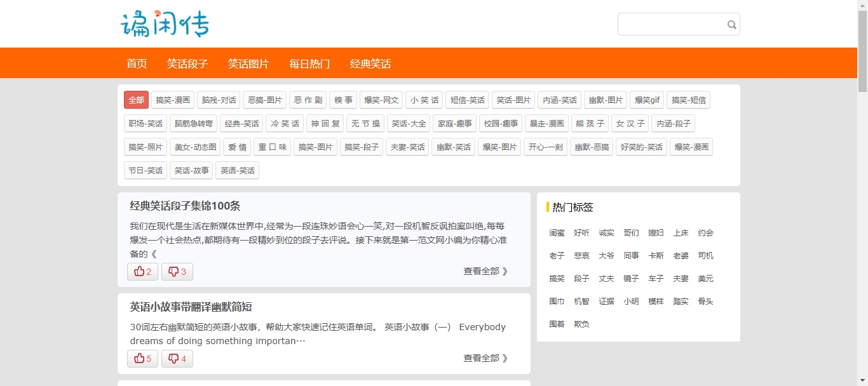Viewport: 868px width, 386px height.
Task: Upvote the 经典笑话段子集锦100条 post
Action: (142, 272)
